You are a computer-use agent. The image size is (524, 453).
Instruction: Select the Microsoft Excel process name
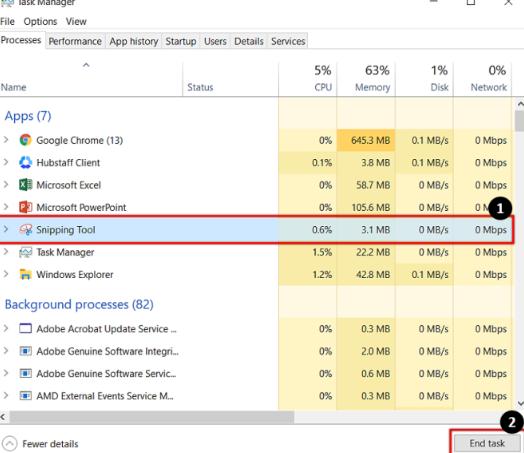pos(69,185)
